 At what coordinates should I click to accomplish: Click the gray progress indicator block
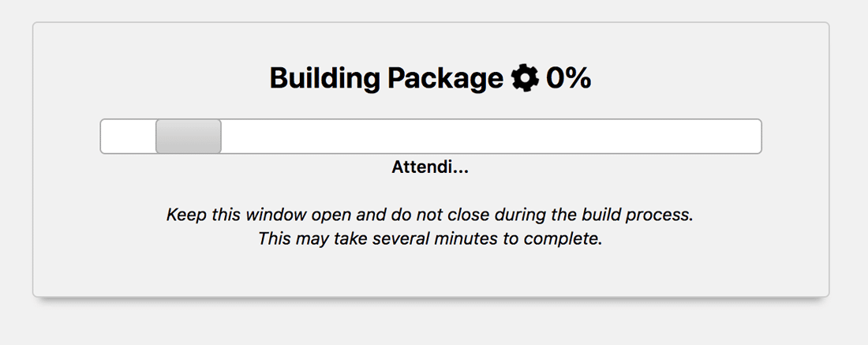pyautogui.click(x=189, y=137)
